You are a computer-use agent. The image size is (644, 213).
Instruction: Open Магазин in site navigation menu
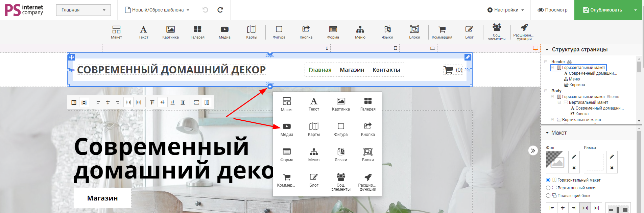(x=352, y=70)
